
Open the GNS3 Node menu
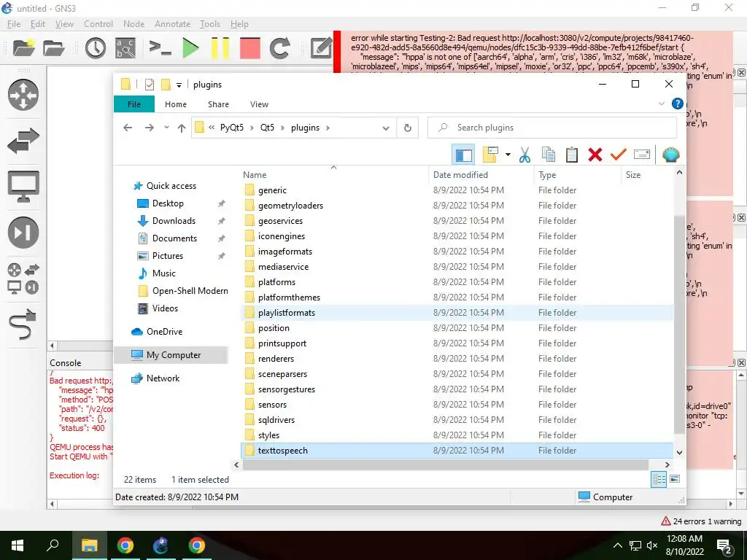point(134,24)
